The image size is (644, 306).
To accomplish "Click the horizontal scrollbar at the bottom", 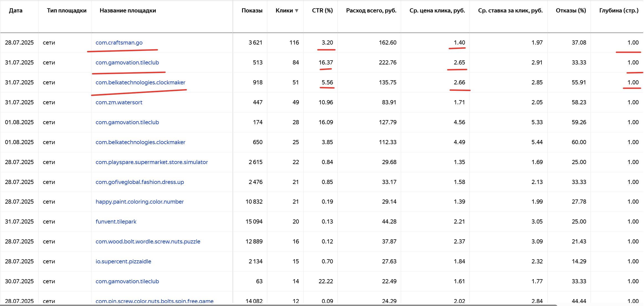I will (277, 305).
